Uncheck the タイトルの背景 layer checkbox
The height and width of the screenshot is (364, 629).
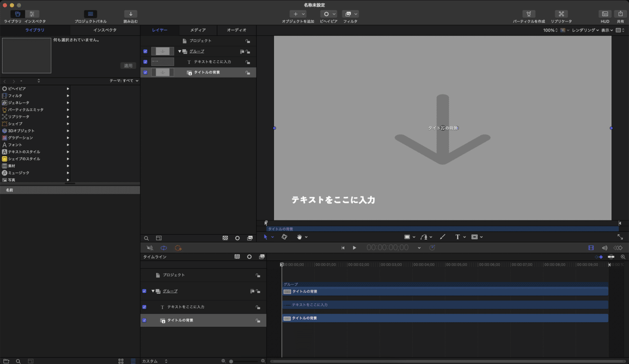pyautogui.click(x=145, y=72)
